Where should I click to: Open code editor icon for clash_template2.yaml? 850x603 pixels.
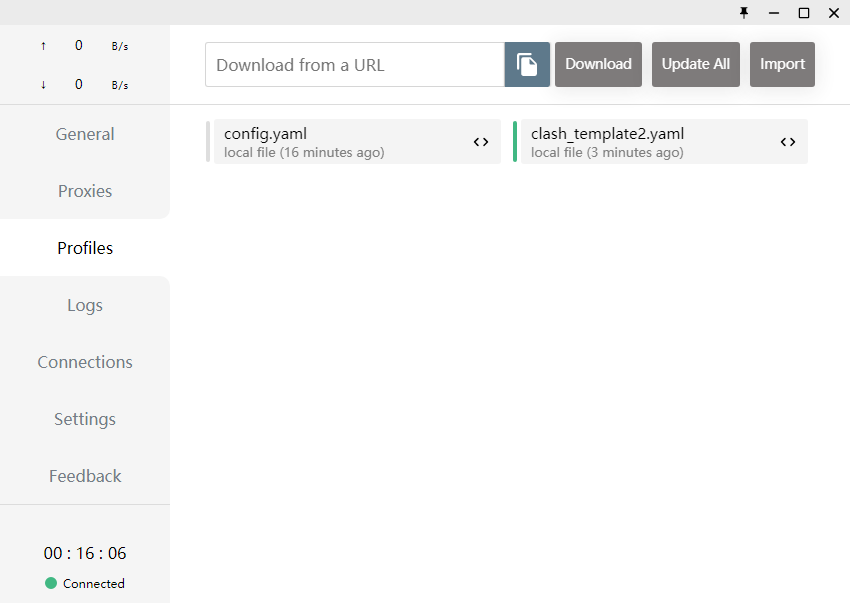point(788,142)
